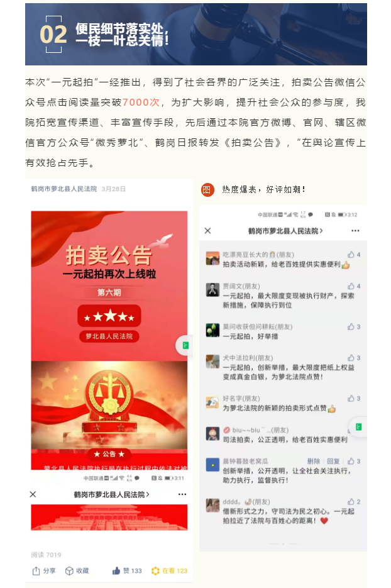Screen dimensions: 391x588
Task: Click the 回复 reply link on 晨钟暮鼓老窝瓜 comment
Action: [x=333, y=461]
